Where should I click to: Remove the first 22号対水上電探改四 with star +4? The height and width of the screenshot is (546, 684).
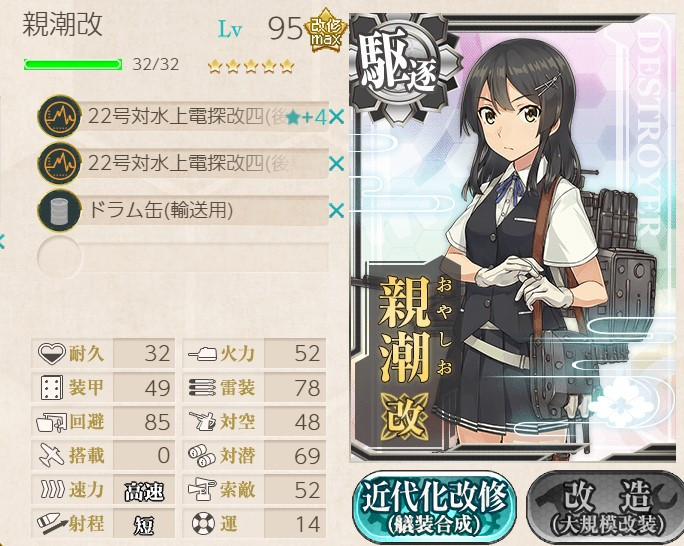point(336,117)
